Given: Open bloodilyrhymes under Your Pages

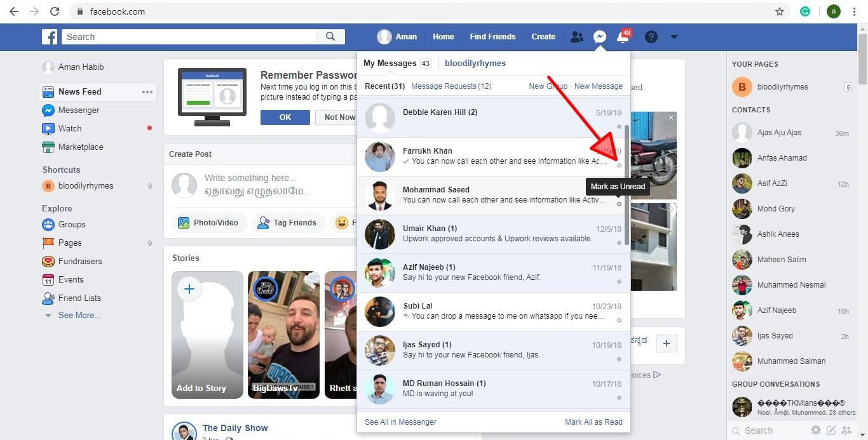Looking at the screenshot, I should point(790,87).
